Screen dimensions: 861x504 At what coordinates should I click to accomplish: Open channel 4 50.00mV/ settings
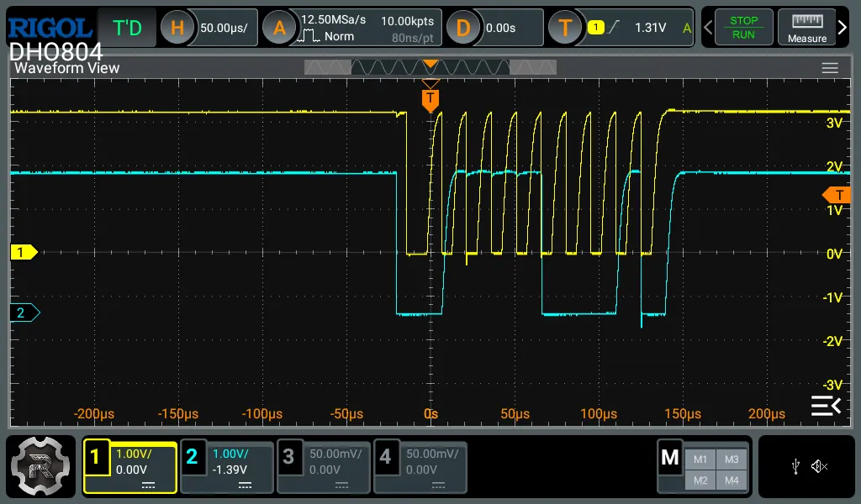coord(432,454)
